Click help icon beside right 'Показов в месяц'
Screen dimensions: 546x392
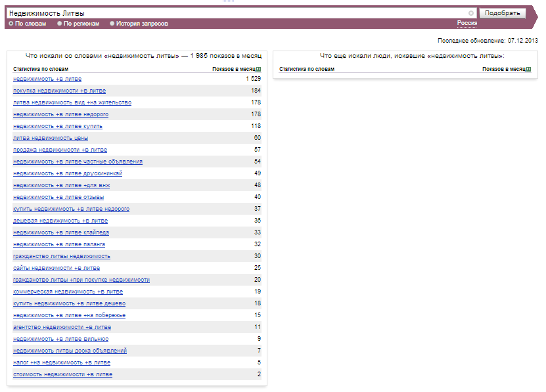(x=529, y=70)
